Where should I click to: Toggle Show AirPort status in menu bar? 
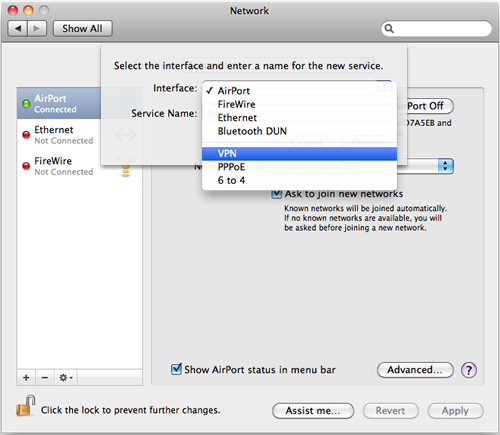[176, 369]
